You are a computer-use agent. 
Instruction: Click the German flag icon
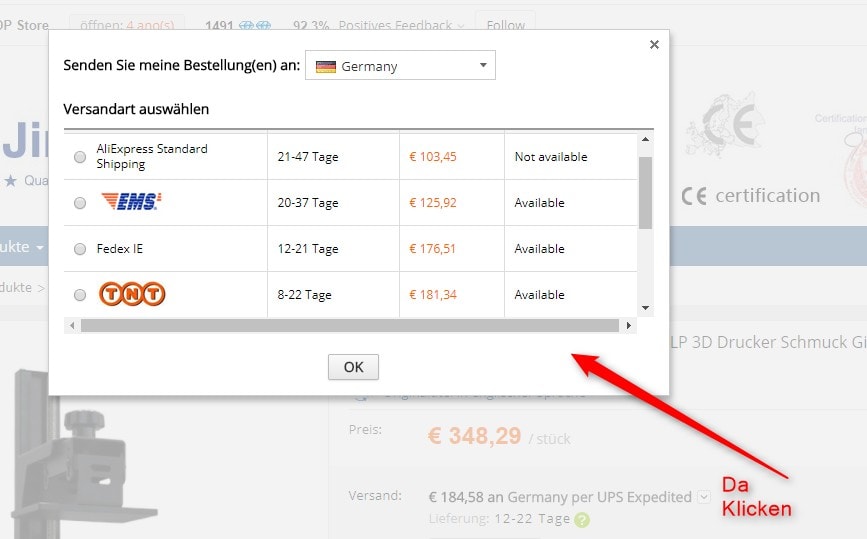(x=326, y=67)
